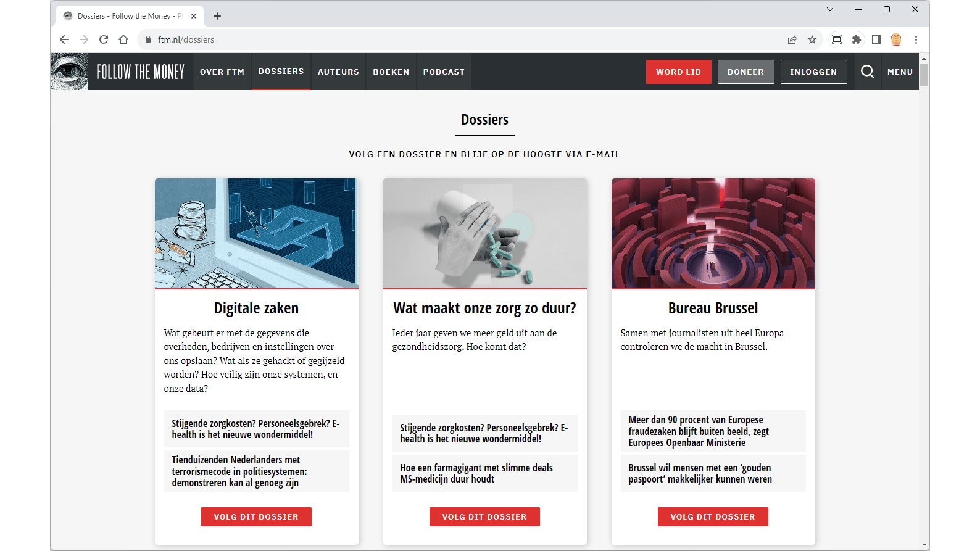Click the red WORD LID button
This screenshot has width=980, height=551.
click(x=679, y=72)
